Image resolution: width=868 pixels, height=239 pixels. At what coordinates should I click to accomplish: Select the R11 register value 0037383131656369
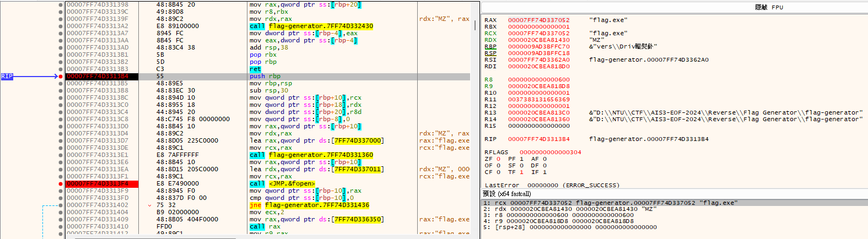pos(539,100)
